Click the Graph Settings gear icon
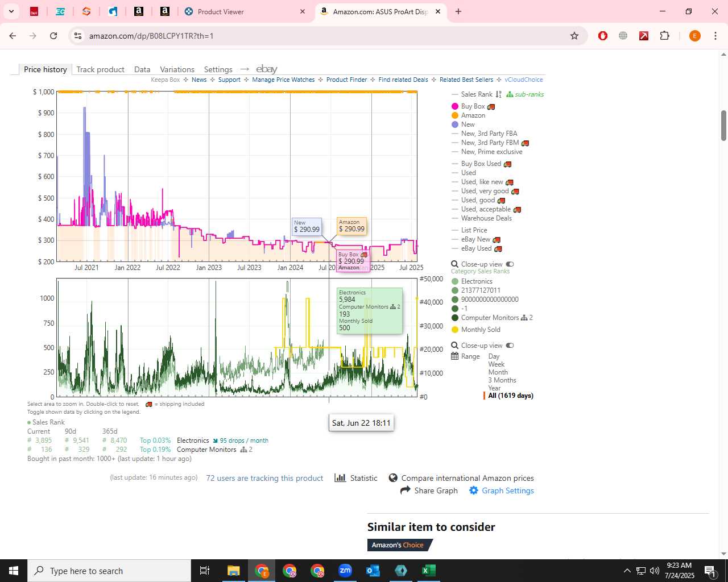Screen dimensions: 728x582 click(x=473, y=490)
